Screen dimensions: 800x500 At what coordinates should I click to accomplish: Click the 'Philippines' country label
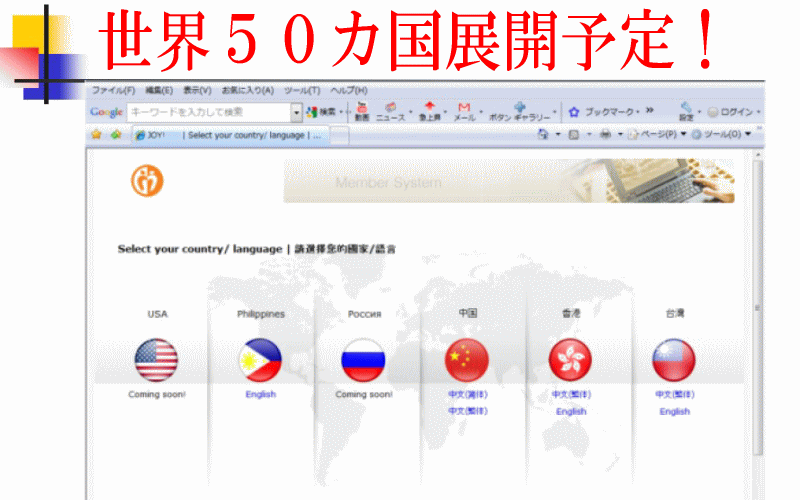pyautogui.click(x=261, y=314)
